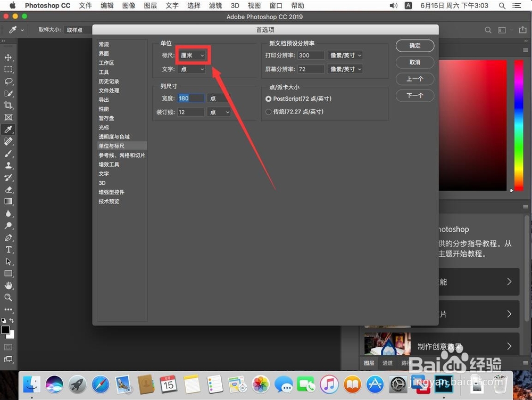Image resolution: width=532 pixels, height=400 pixels.
Task: Select the Rectangle shape tool
Action: [x=8, y=274]
